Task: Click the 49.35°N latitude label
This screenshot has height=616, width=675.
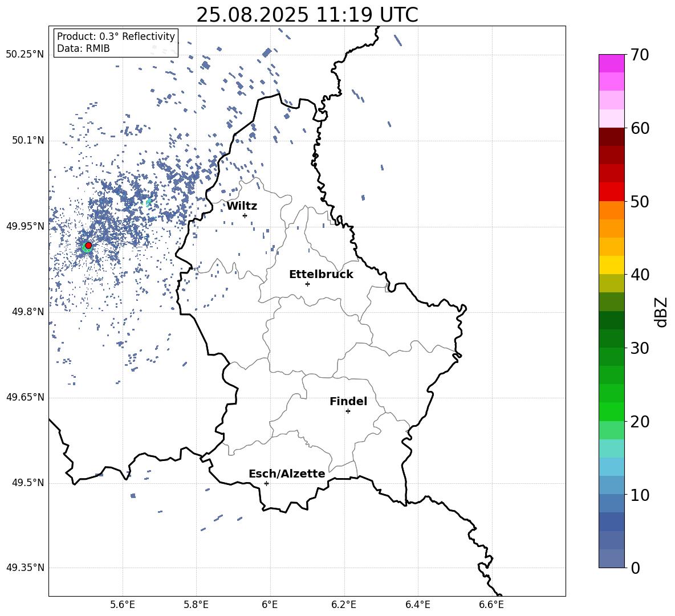Action: [x=25, y=568]
